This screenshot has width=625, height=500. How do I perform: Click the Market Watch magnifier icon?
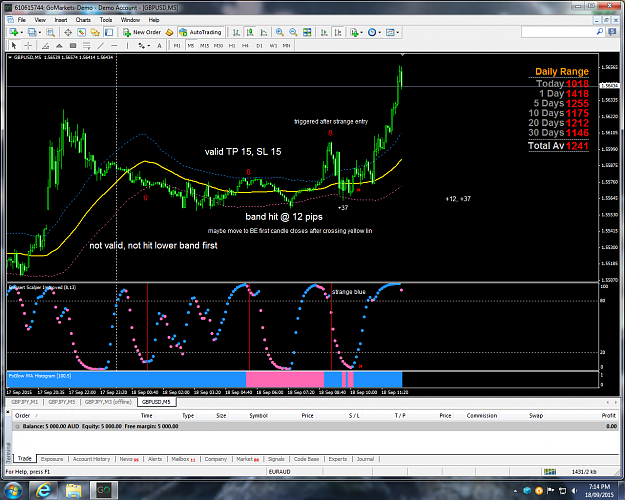[x=50, y=32]
